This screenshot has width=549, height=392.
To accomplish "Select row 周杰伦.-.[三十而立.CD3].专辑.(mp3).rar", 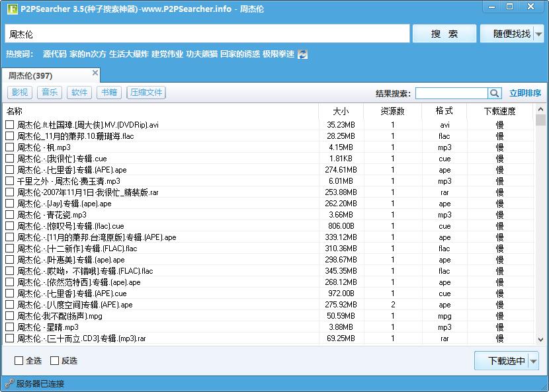I will point(269,338).
